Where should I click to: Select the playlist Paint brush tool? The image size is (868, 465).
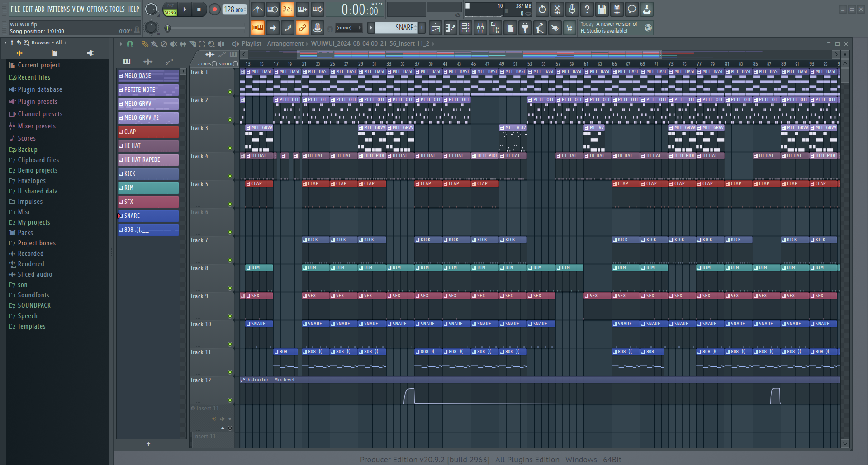154,44
